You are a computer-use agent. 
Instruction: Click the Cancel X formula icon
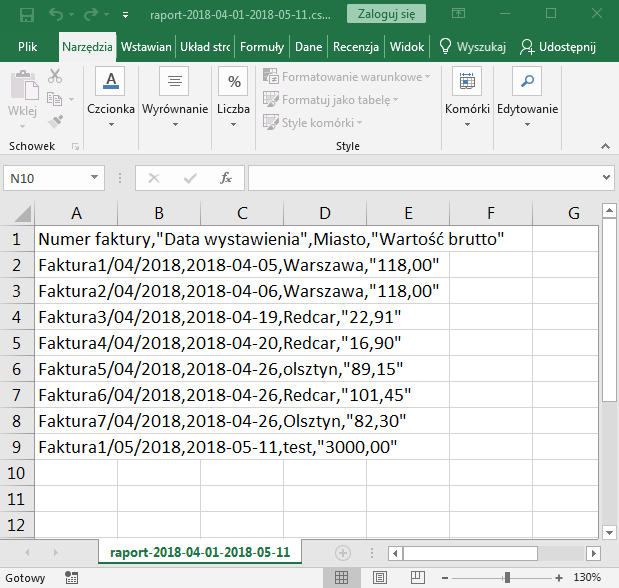tap(154, 178)
